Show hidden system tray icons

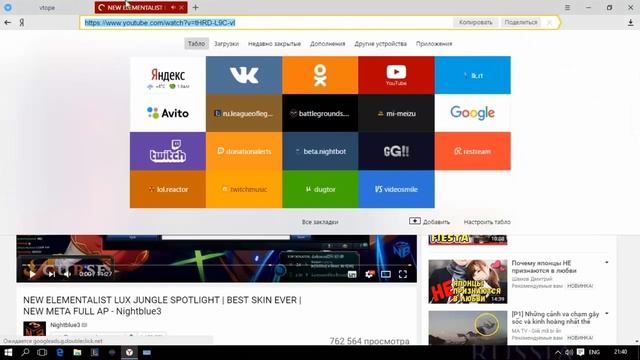[x=558, y=352]
